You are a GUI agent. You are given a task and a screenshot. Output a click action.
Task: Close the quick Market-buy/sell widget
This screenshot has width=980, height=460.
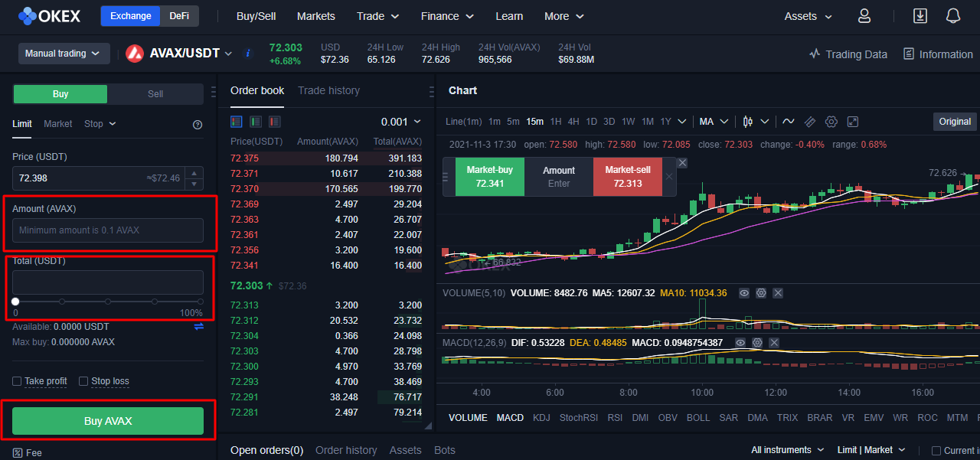pos(682,163)
